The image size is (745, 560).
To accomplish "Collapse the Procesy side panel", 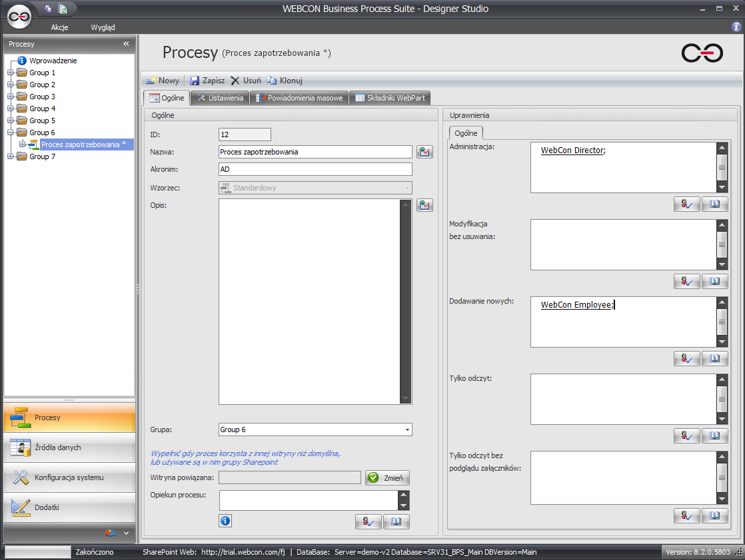I will click(126, 44).
